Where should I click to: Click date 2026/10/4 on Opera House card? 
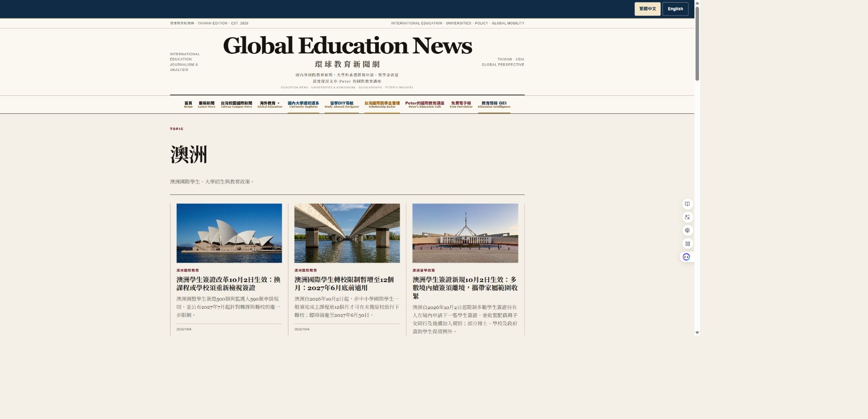[184, 329]
